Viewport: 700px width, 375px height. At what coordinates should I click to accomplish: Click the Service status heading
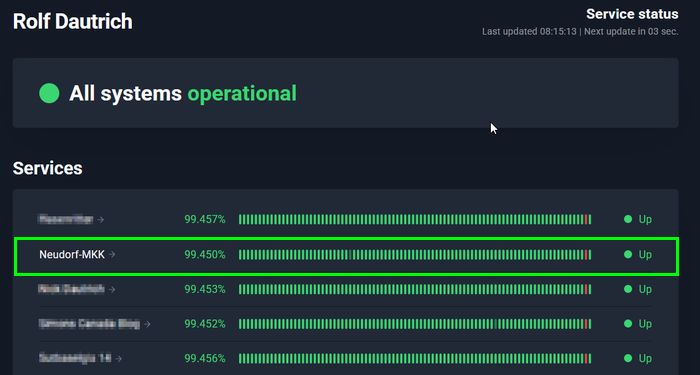[x=632, y=14]
